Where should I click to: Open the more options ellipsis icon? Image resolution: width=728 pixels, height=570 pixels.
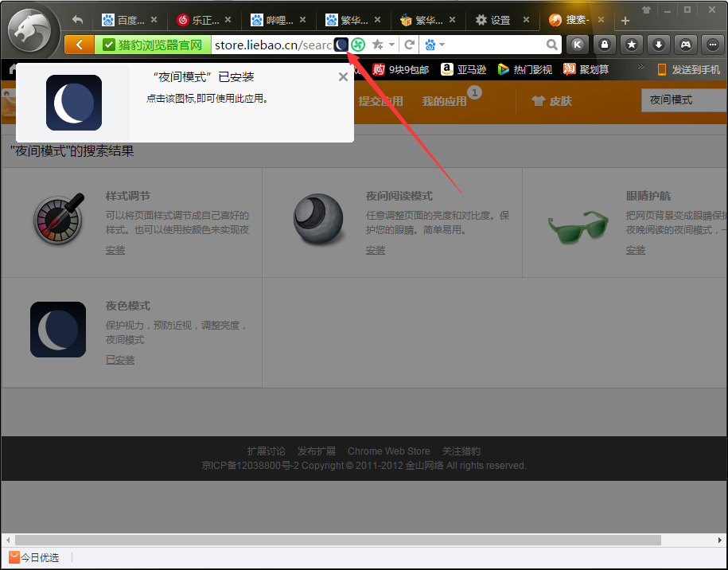(712, 45)
